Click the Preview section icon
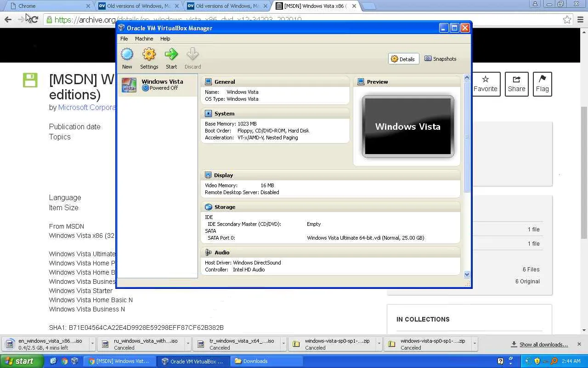Viewport: 588px width, 368px height. 361,82
